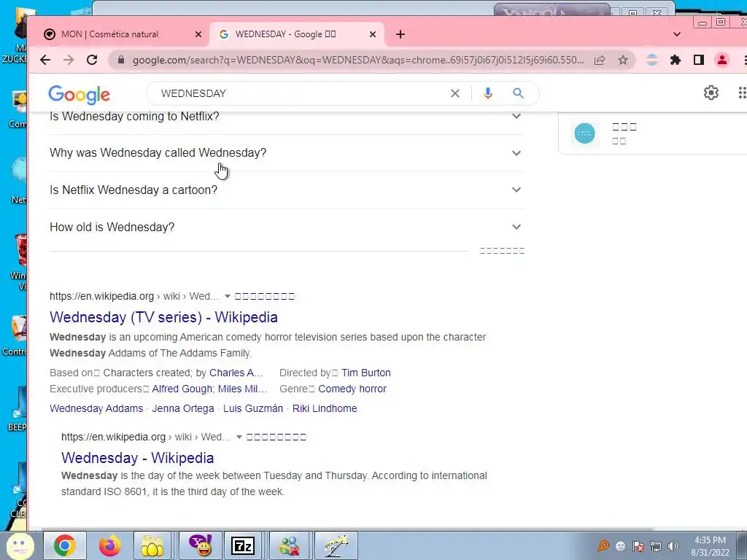
Task: Switch to Chrome on the taskbar
Action: [x=65, y=545]
